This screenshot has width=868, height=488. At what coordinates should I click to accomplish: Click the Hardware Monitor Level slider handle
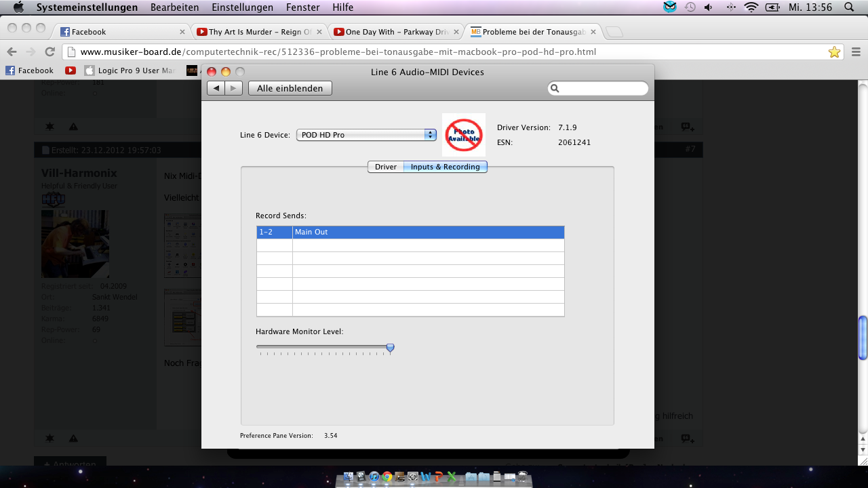(x=390, y=348)
